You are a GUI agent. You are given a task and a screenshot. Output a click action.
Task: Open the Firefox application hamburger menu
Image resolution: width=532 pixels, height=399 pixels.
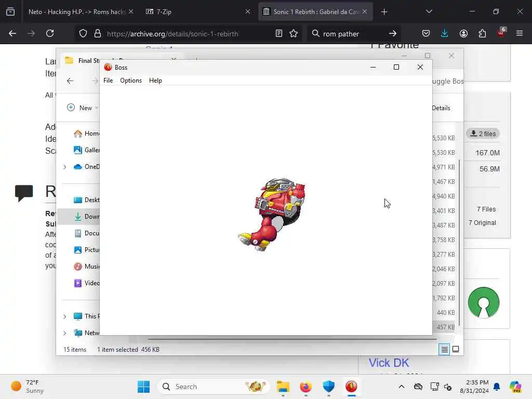[520, 34]
